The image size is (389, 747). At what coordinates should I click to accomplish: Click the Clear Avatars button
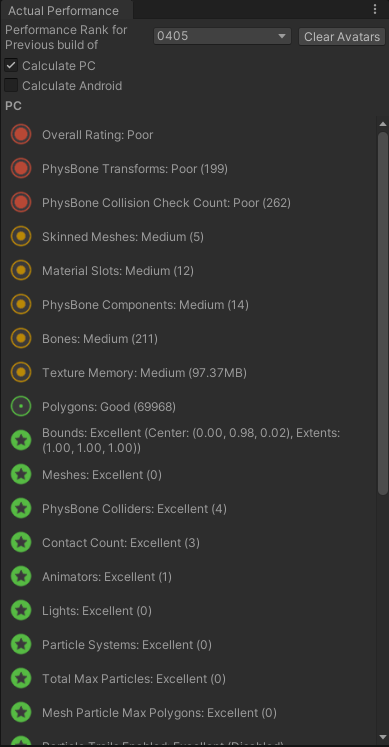[x=342, y=37]
